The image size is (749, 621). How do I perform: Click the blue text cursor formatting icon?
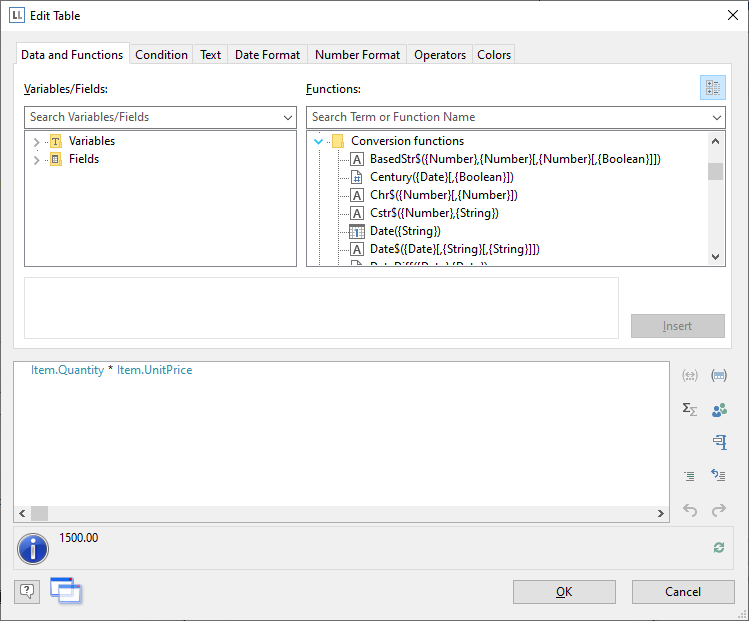719,442
